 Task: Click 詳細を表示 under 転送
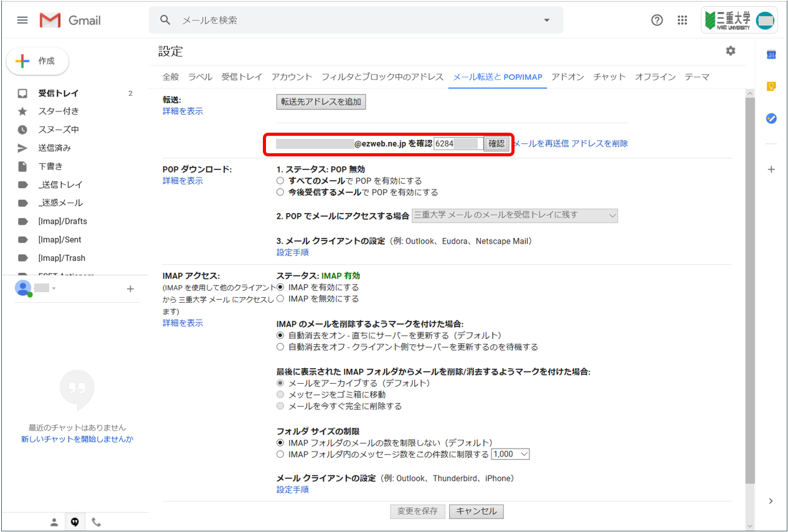click(183, 112)
